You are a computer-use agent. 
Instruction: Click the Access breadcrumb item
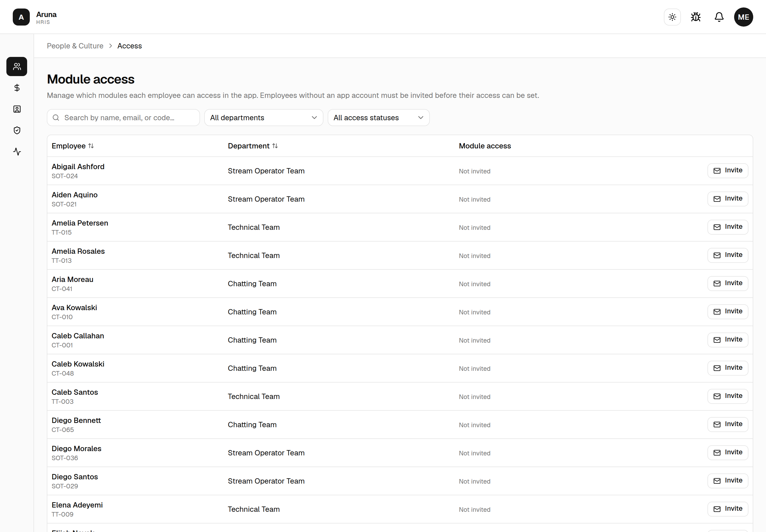pos(129,46)
